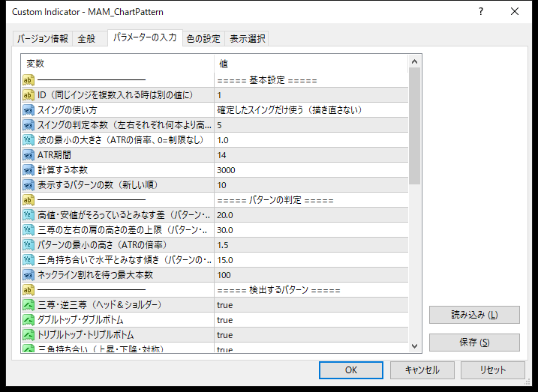538x392 pixels.
Task: Select the ===== 検出するパターン ===== value cell
Action: click(x=311, y=290)
